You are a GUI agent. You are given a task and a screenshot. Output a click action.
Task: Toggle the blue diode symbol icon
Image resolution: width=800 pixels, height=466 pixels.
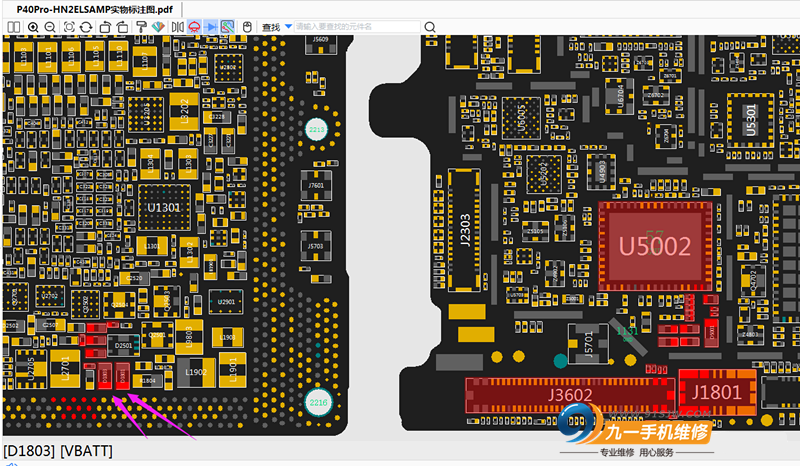(x=211, y=27)
